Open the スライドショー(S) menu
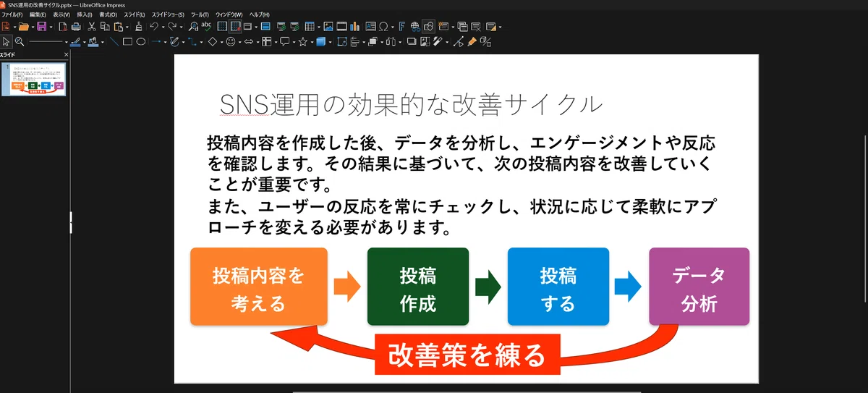This screenshot has width=868, height=393. pyautogui.click(x=168, y=14)
